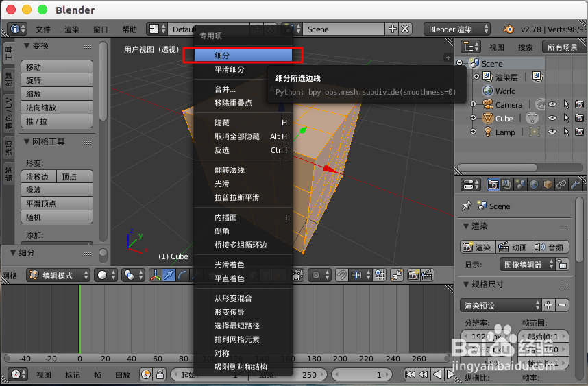Click the timeline sync clock icon

point(146,374)
